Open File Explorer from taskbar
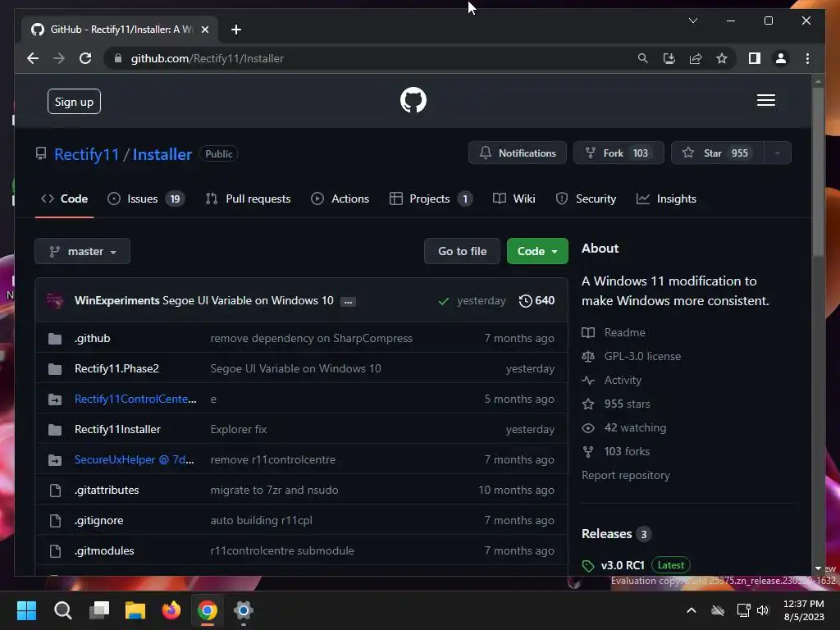The height and width of the screenshot is (630, 840). (135, 610)
